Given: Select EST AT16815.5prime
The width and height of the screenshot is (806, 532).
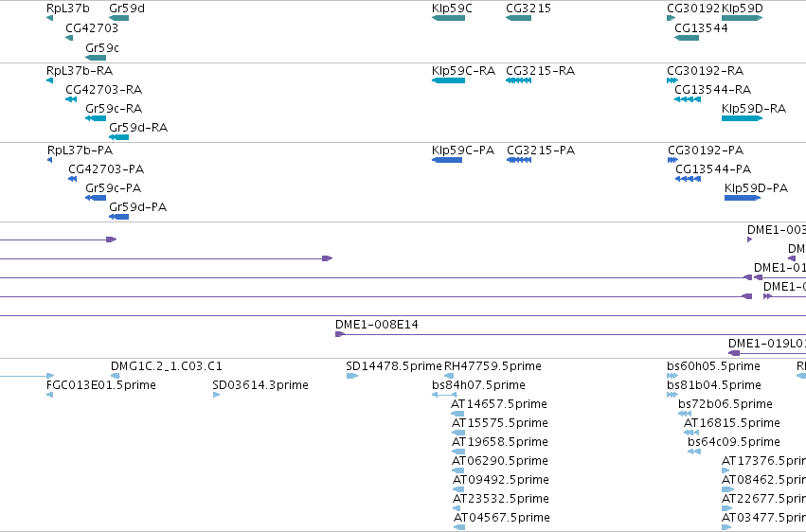Looking at the screenshot, I should (x=691, y=434).
